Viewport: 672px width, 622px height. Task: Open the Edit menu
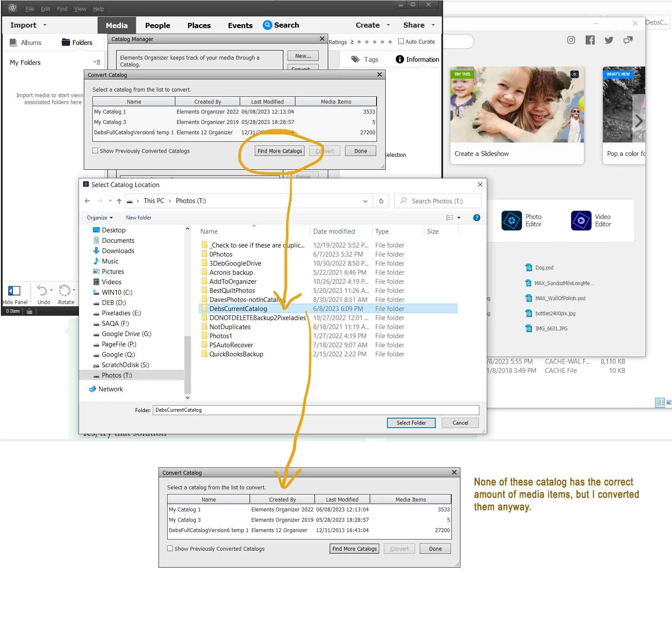pyautogui.click(x=45, y=9)
